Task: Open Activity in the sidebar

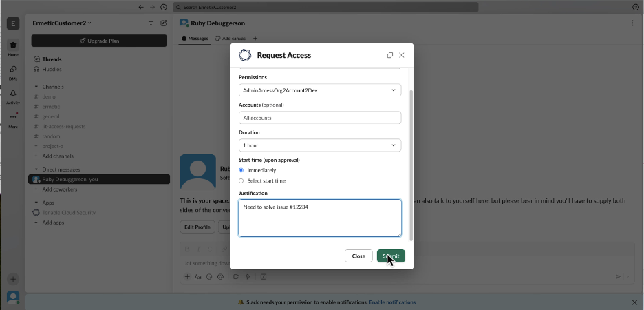Action: pos(13,96)
